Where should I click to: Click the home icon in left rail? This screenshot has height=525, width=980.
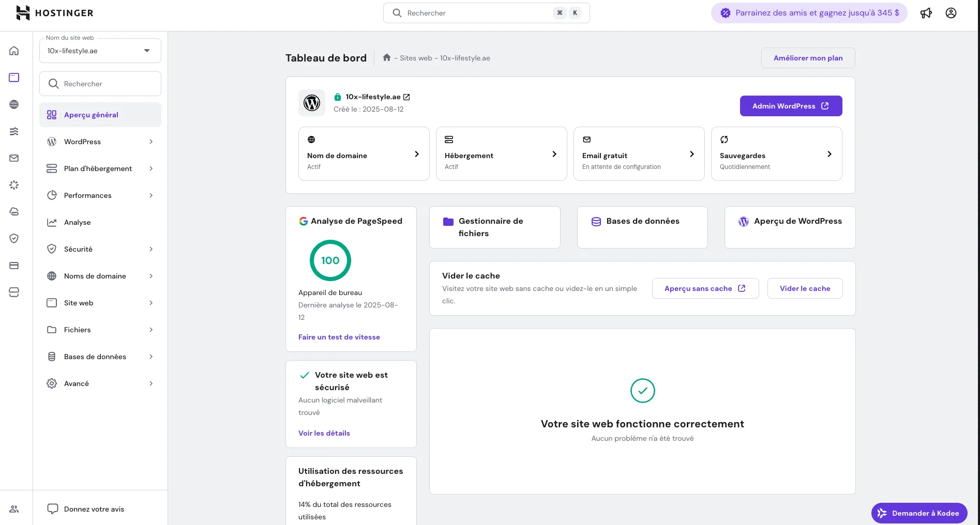(14, 51)
